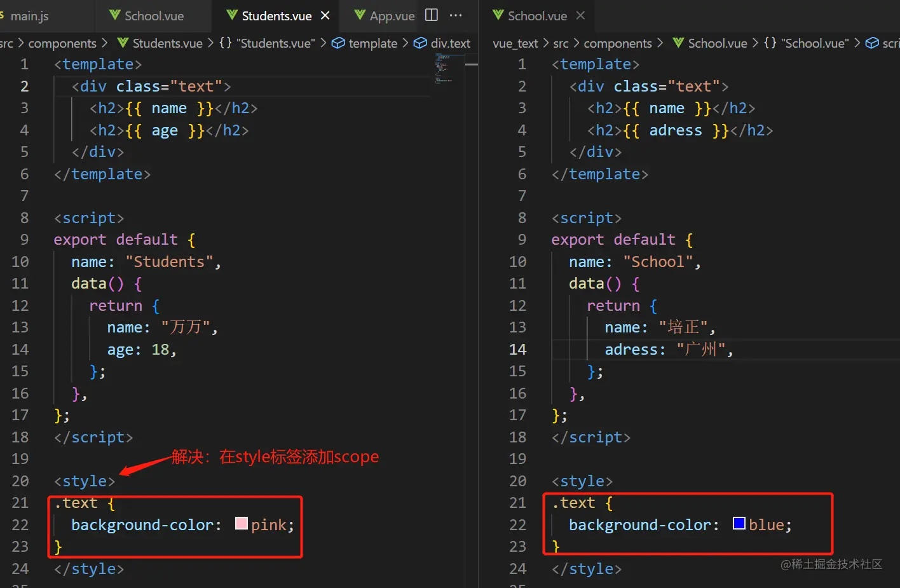900x588 pixels.
Task: Open the blue color swatch picker
Action: point(739,523)
